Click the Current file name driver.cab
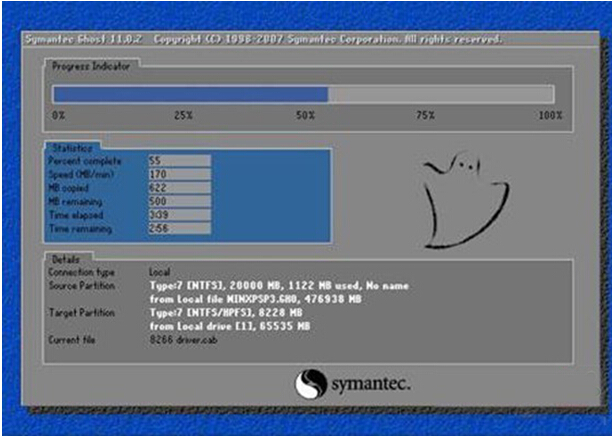Image resolution: width=612 pixels, height=437 pixels. click(184, 340)
